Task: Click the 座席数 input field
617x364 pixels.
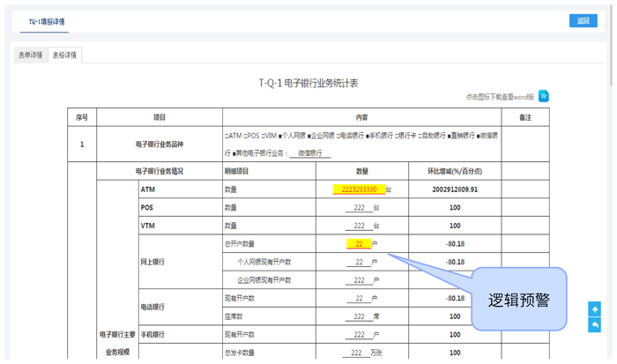Action: click(359, 316)
